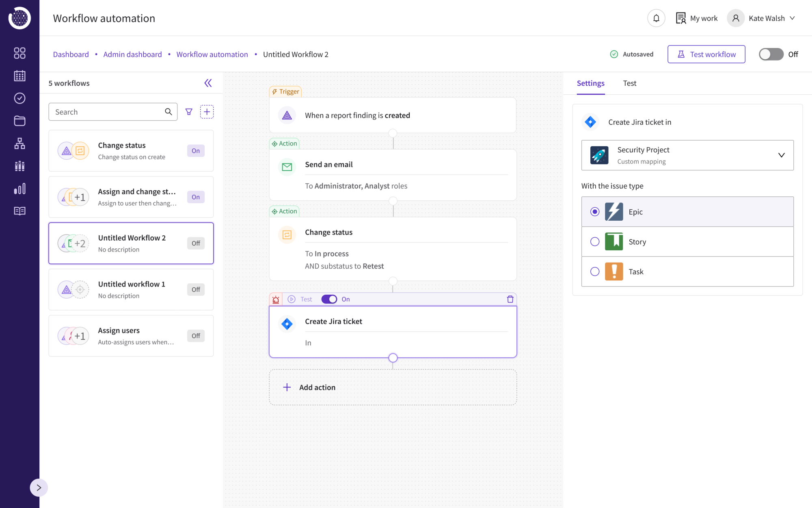Click the search magnifier icon

click(168, 112)
